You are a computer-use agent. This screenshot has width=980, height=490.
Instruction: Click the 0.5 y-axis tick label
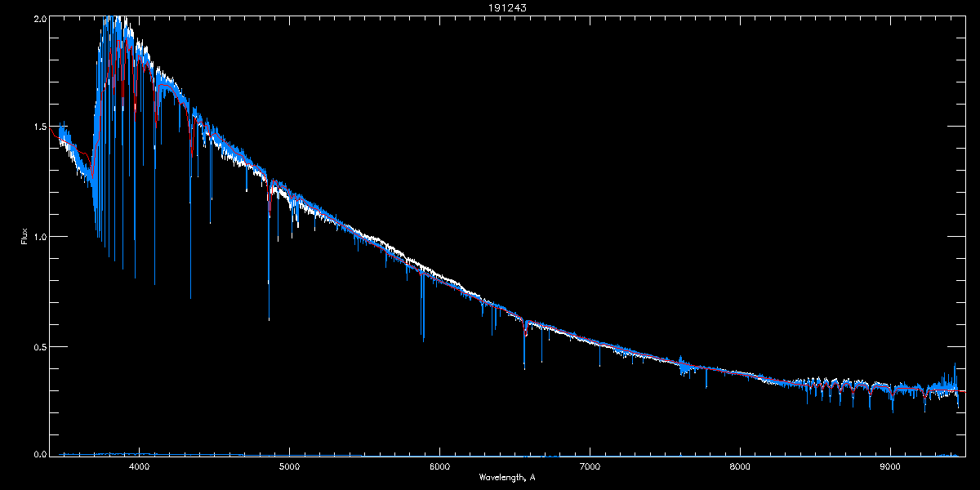[39, 345]
